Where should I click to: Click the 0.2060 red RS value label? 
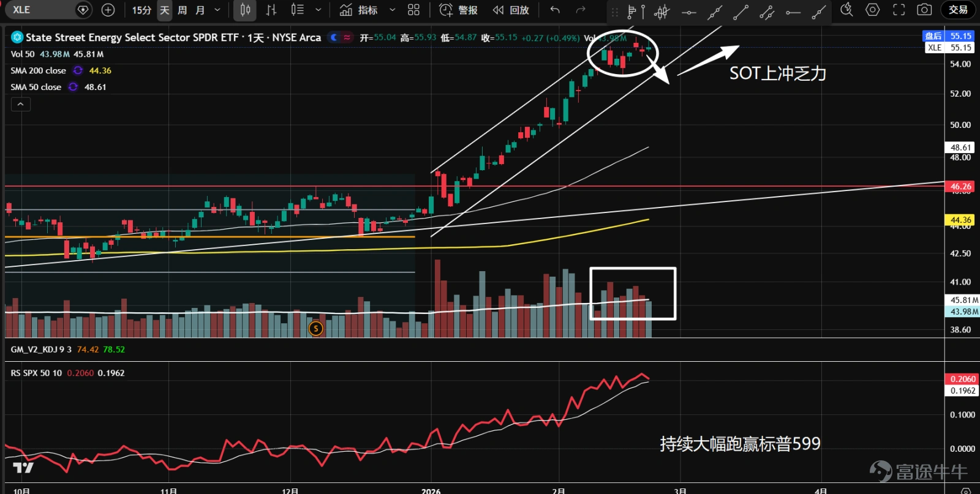962,379
